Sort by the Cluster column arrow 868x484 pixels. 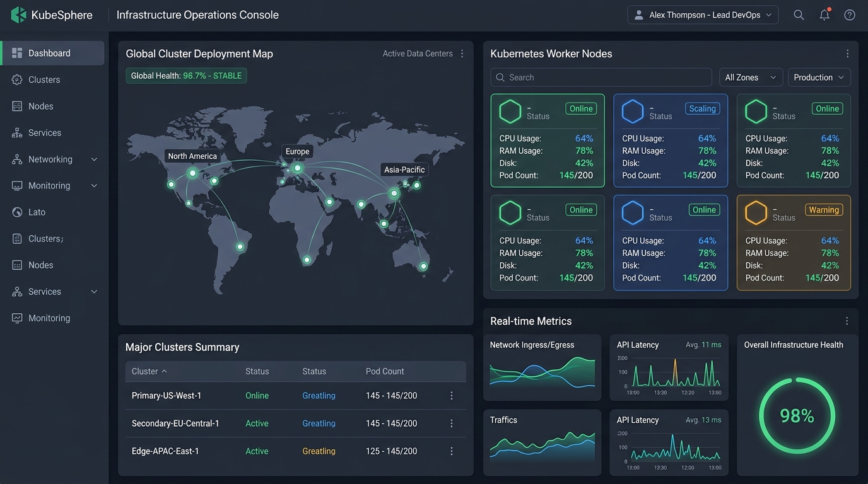(x=165, y=371)
